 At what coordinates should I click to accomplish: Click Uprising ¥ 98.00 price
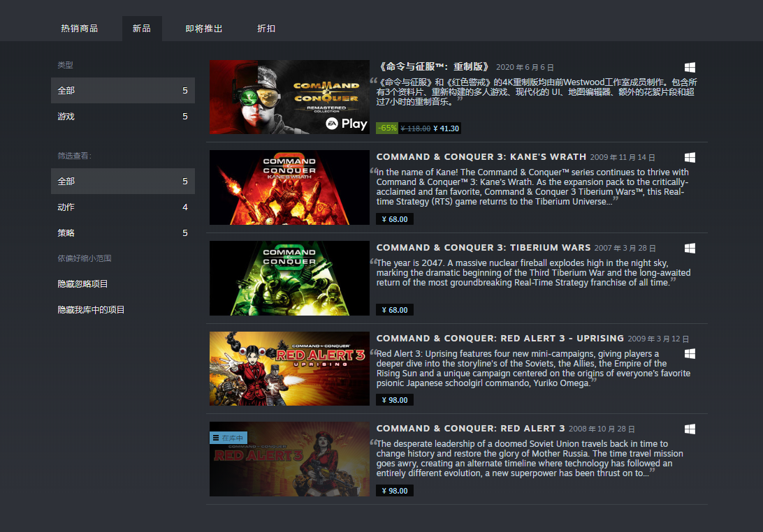(395, 400)
